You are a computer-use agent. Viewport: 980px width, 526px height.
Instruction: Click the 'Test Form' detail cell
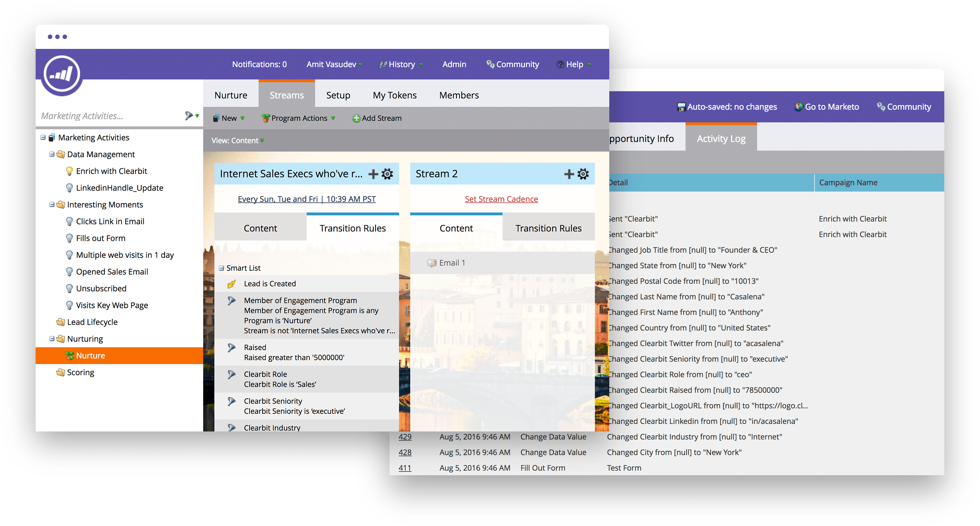pyautogui.click(x=624, y=468)
